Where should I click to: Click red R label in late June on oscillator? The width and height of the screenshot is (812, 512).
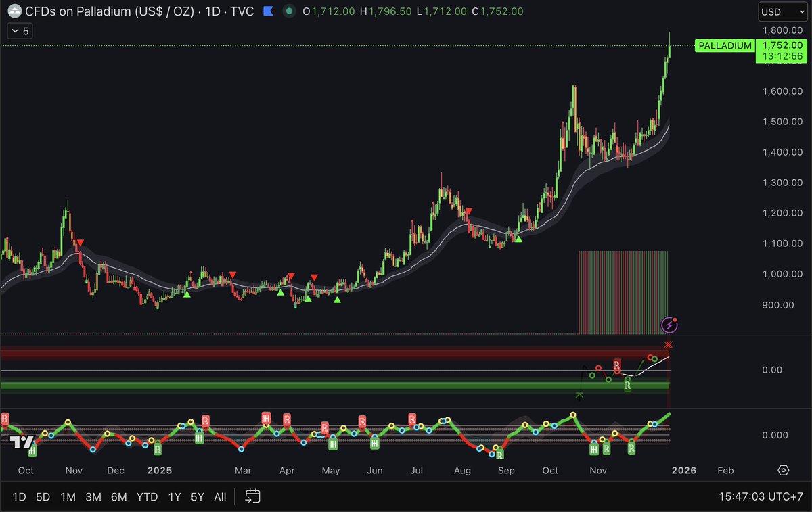pos(412,419)
